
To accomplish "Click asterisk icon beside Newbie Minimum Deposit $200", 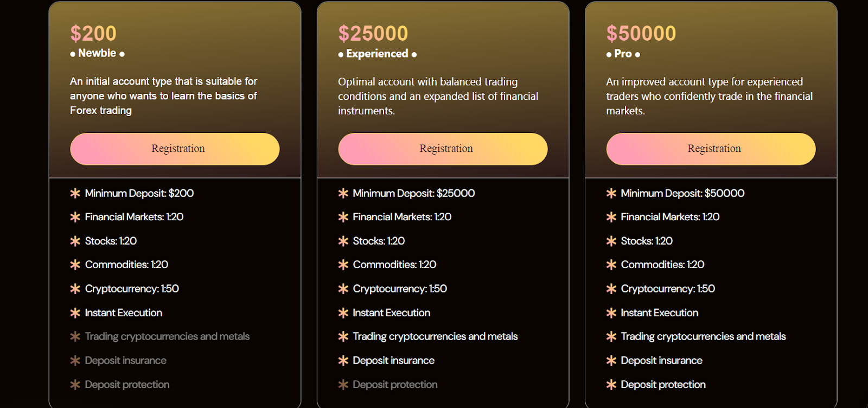I will pos(75,193).
